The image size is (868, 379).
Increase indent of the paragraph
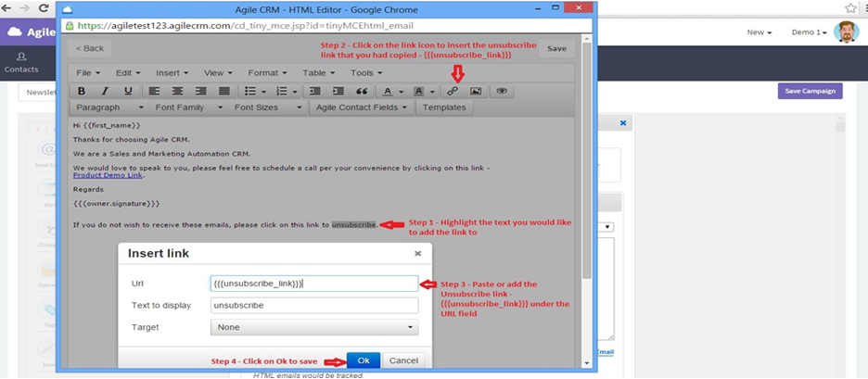pos(338,92)
